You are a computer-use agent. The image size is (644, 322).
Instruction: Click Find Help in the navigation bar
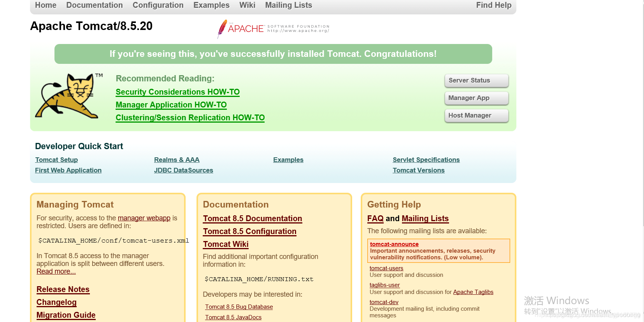pos(494,5)
